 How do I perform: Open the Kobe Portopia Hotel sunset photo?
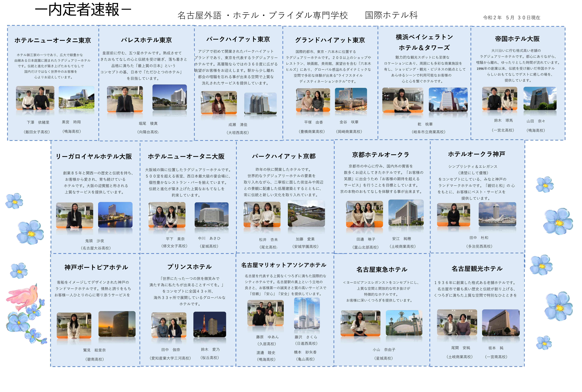[117, 324]
